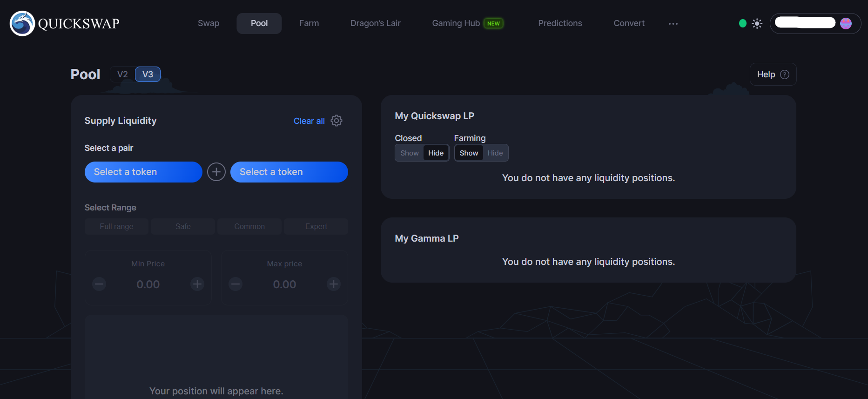Open the Swap tab
The image size is (868, 399).
tap(209, 23)
